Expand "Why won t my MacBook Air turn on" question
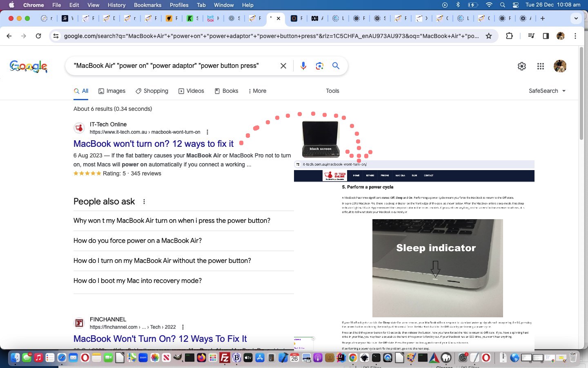Image resolution: width=588 pixels, height=368 pixels. point(184,221)
